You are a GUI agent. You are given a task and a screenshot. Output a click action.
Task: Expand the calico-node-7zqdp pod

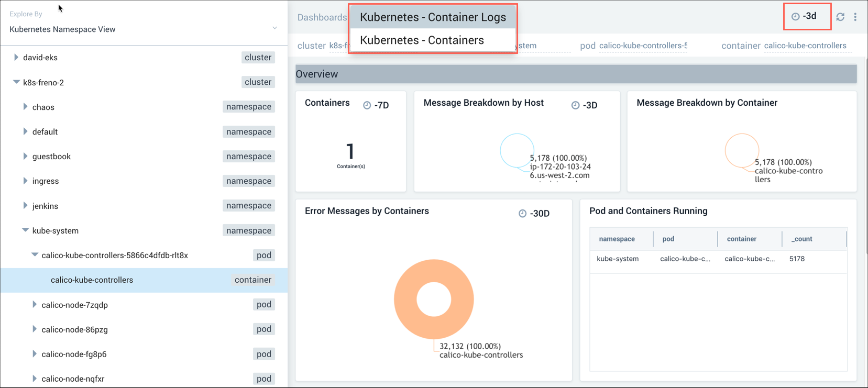35,305
